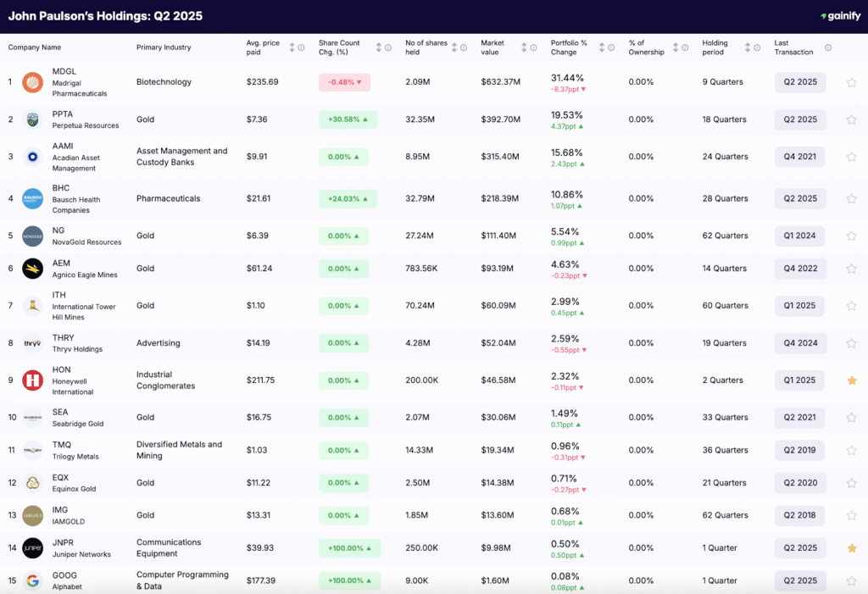The image size is (868, 594).
Task: Click the Industrial Conglomerates industry cell
Action: [165, 380]
